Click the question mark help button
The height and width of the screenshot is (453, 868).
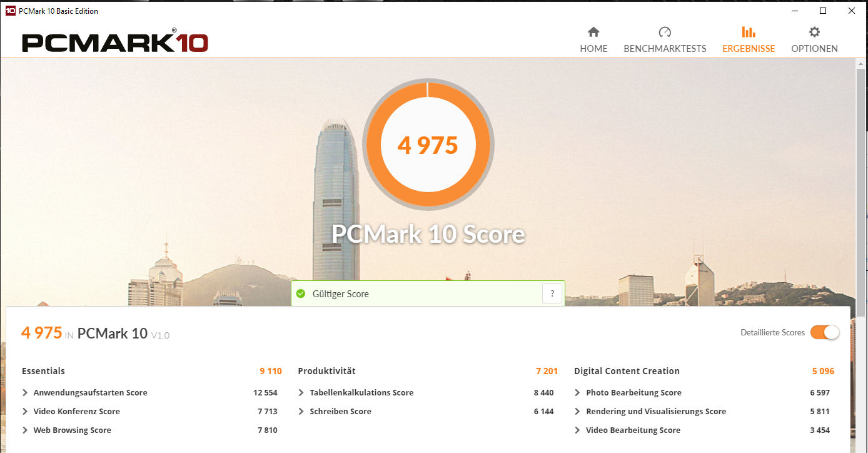tap(552, 293)
